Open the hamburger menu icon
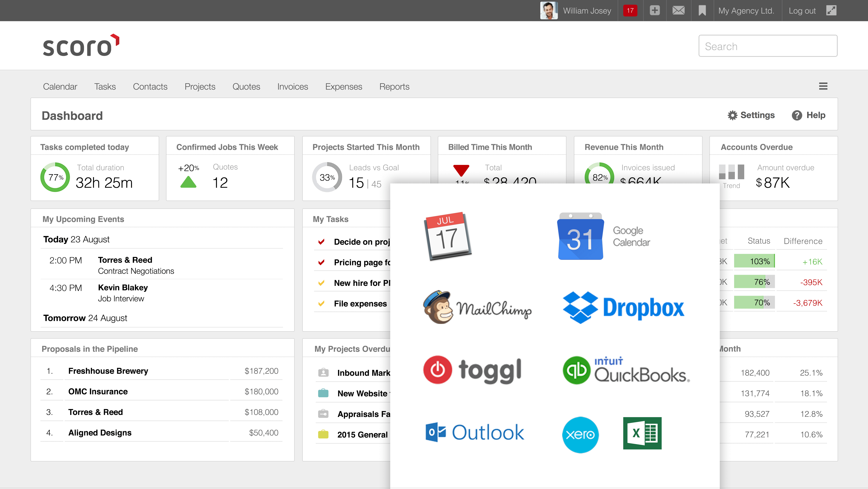868x489 pixels. click(x=823, y=86)
